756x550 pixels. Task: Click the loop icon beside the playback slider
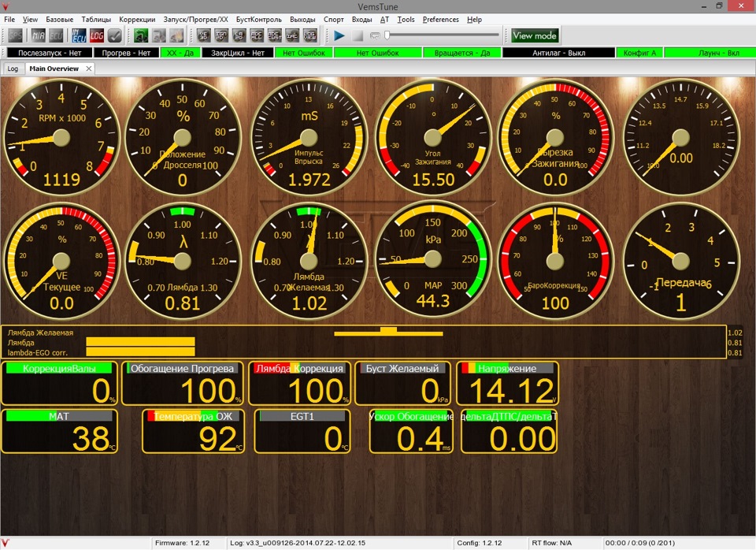375,35
